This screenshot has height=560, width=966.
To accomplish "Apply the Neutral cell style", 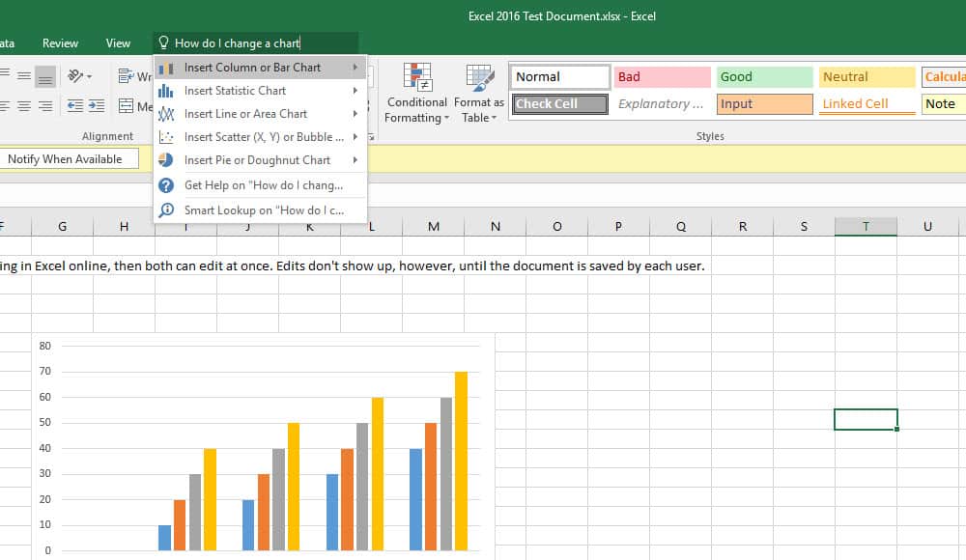I will coord(867,77).
